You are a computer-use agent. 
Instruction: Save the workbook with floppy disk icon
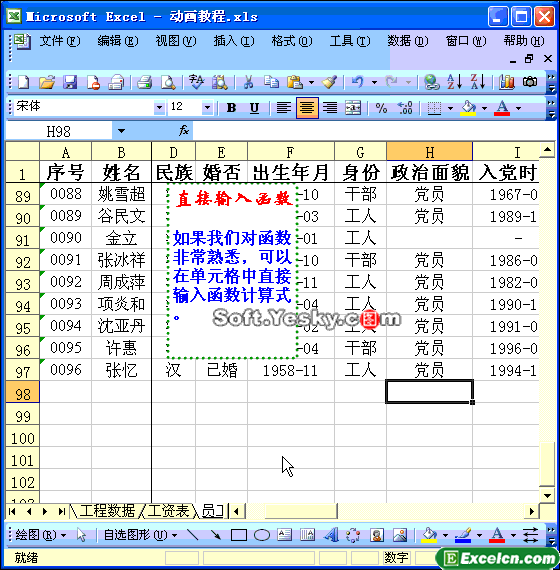(x=70, y=82)
